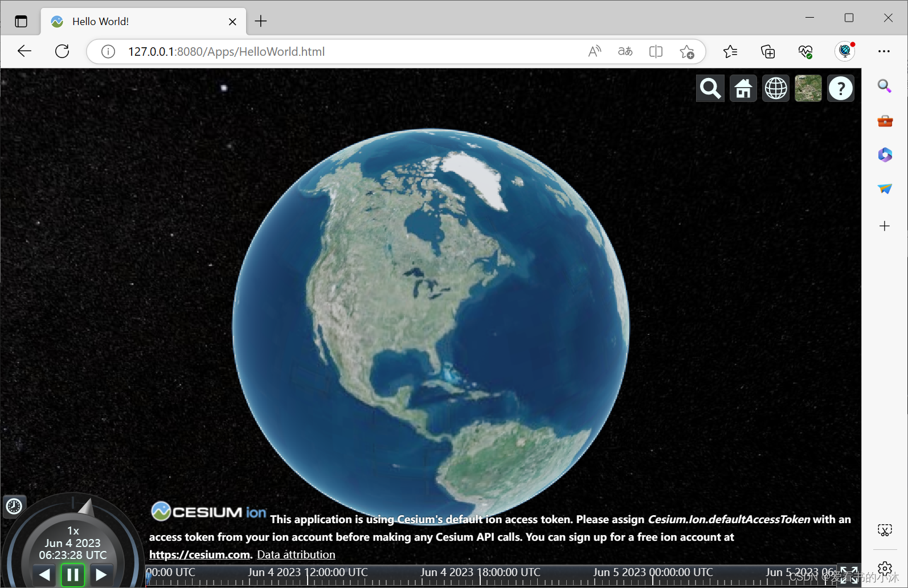Open the scene mode globe picker
Image resolution: width=908 pixels, height=588 pixels.
776,88
